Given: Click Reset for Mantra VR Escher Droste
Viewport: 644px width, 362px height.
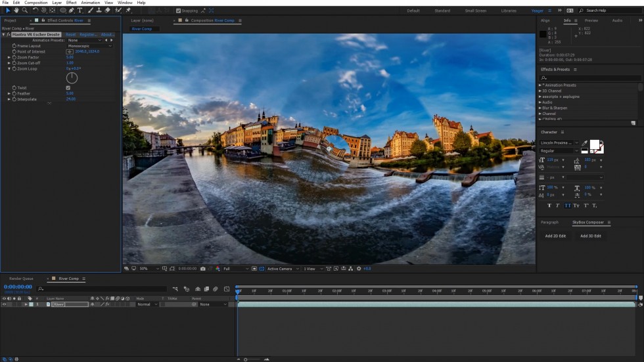Looking at the screenshot, I should (x=70, y=34).
